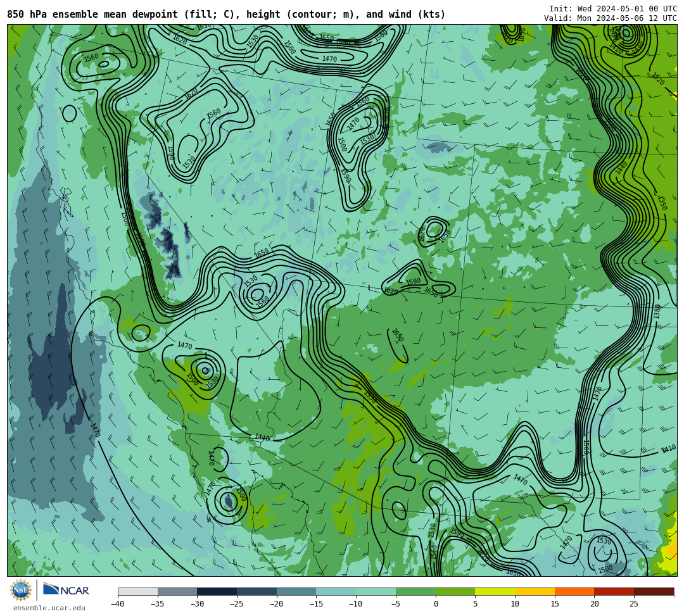Pick the slate gray -35 to -30 colorbar segment
This screenshot has width=684, height=616.
[177, 591]
